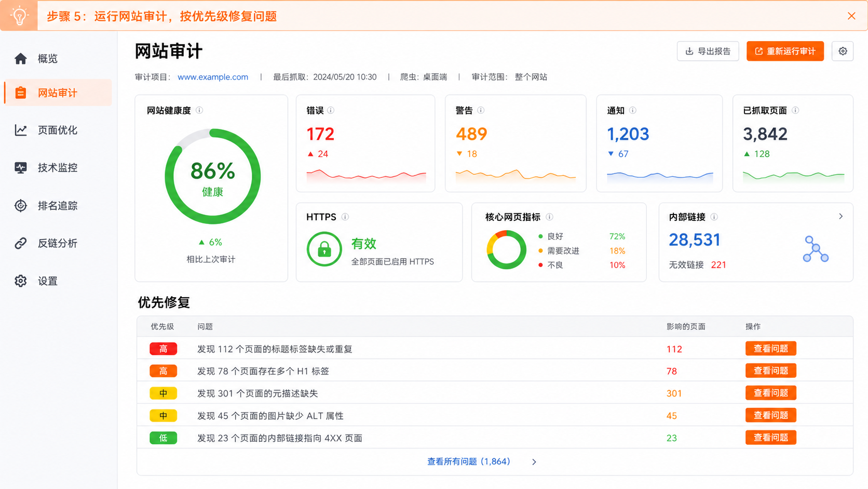Click the green HTTPS lock icon
This screenshot has width=868, height=489.
tap(324, 249)
